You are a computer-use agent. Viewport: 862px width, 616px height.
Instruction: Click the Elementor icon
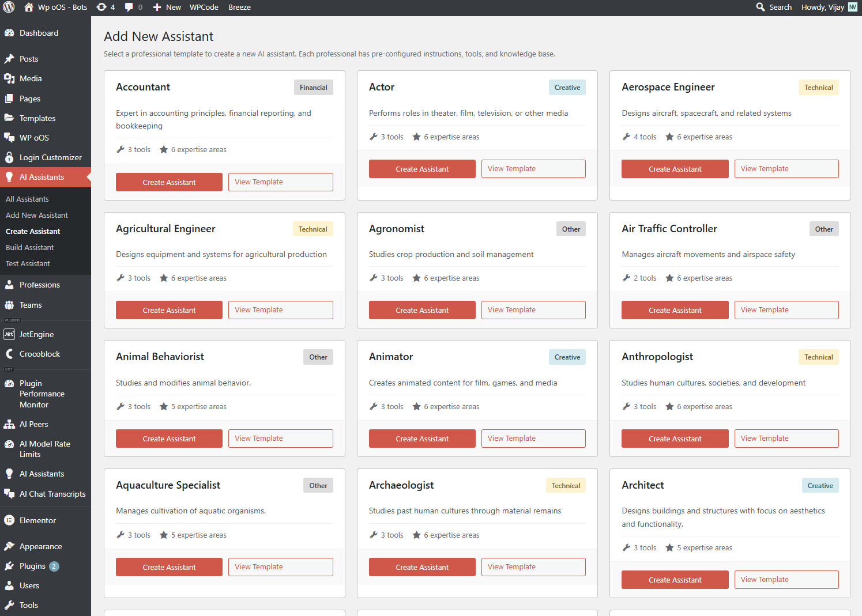pyautogui.click(x=9, y=520)
